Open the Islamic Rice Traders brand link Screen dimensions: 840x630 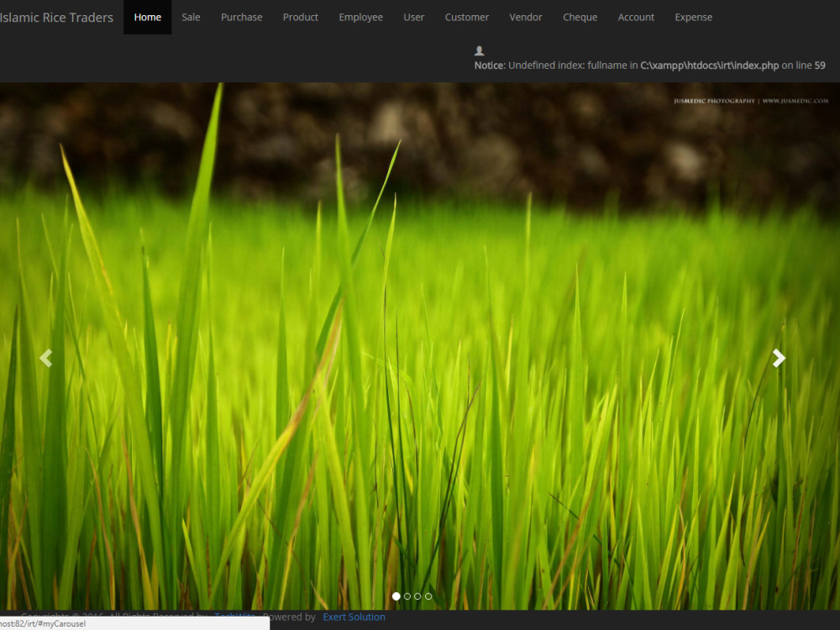(55, 17)
